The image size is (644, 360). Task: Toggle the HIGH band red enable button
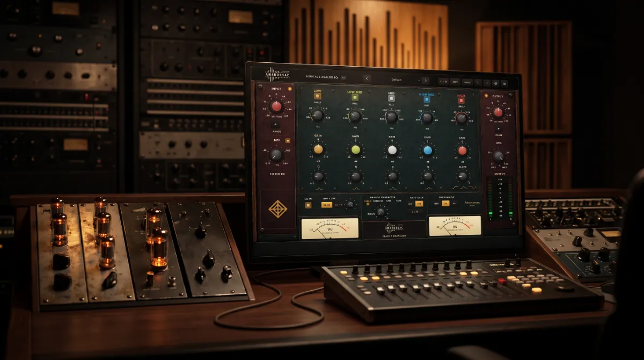click(462, 100)
